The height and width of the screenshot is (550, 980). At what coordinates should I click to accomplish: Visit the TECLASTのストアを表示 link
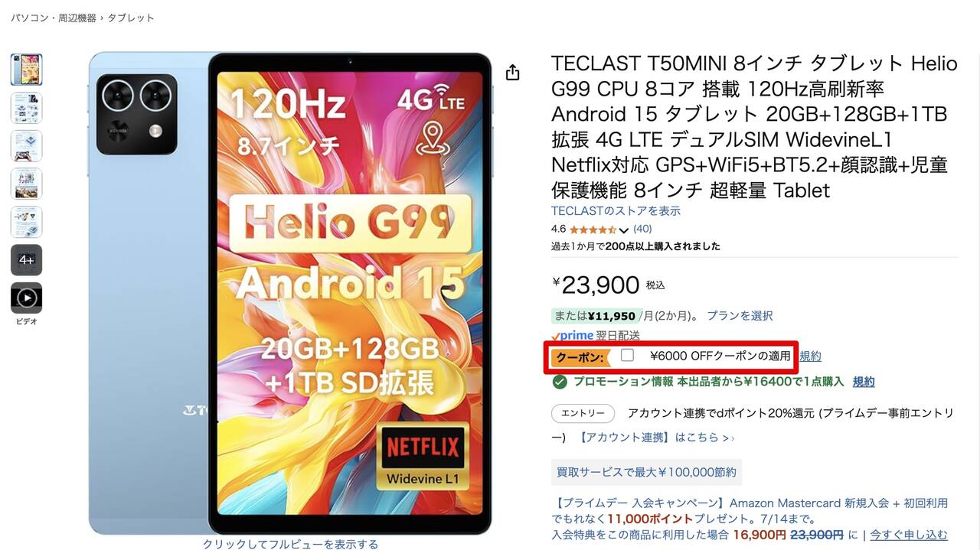616,210
